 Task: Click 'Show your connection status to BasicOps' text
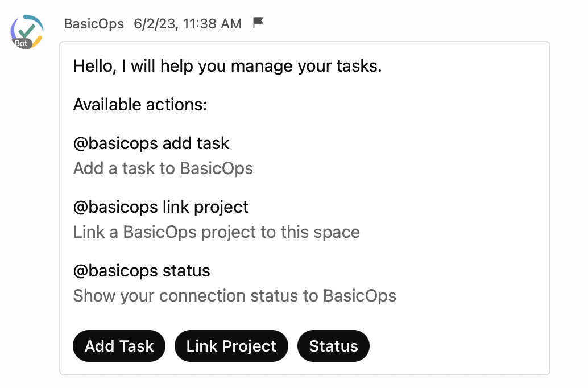coord(235,296)
